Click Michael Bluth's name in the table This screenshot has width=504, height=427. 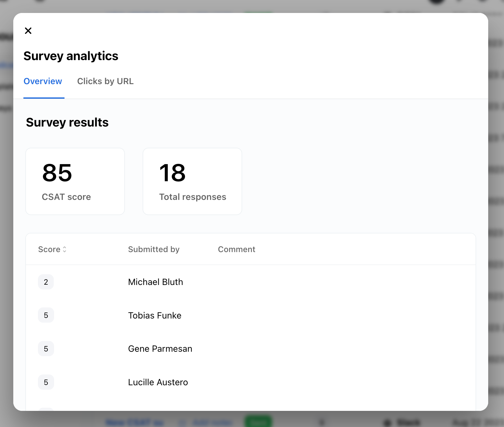click(156, 282)
